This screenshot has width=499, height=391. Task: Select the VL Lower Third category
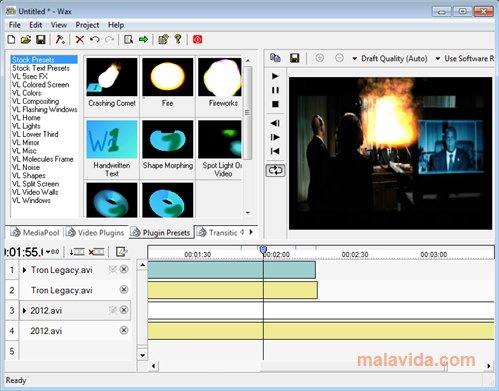(35, 134)
